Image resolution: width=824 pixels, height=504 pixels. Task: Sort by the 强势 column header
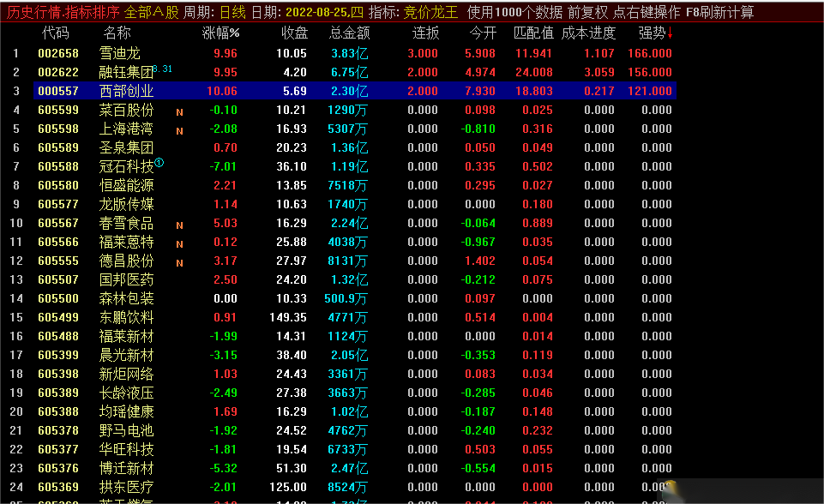point(652,33)
